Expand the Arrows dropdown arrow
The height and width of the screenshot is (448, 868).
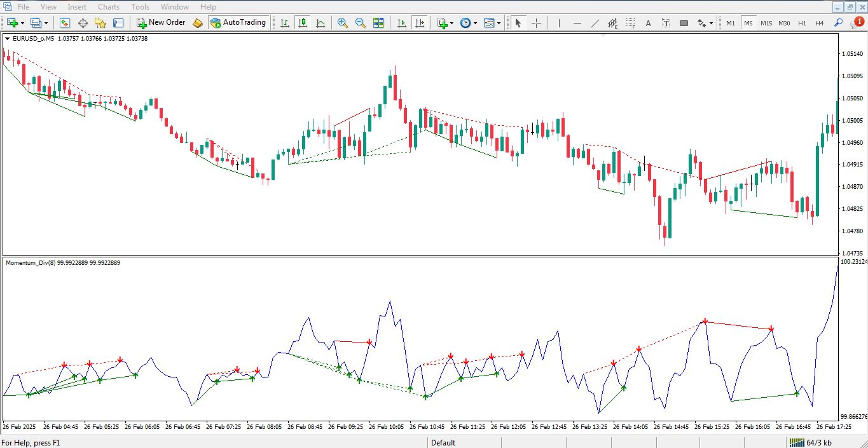pyautogui.click(x=711, y=23)
